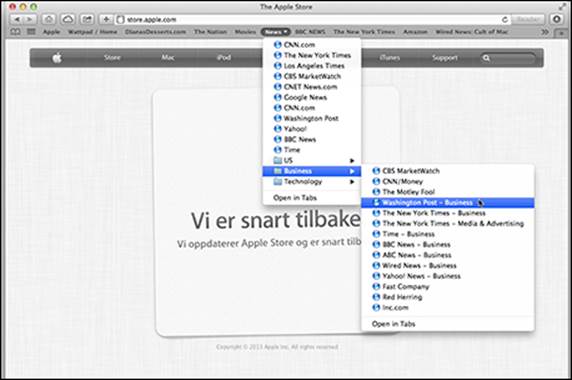
Task: Select Google News bookmark
Action: click(312, 97)
